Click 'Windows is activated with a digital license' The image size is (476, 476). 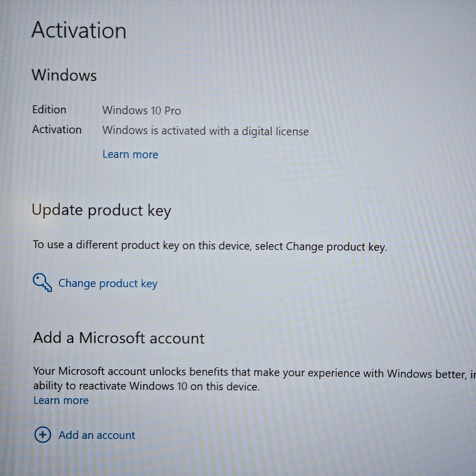206,131
